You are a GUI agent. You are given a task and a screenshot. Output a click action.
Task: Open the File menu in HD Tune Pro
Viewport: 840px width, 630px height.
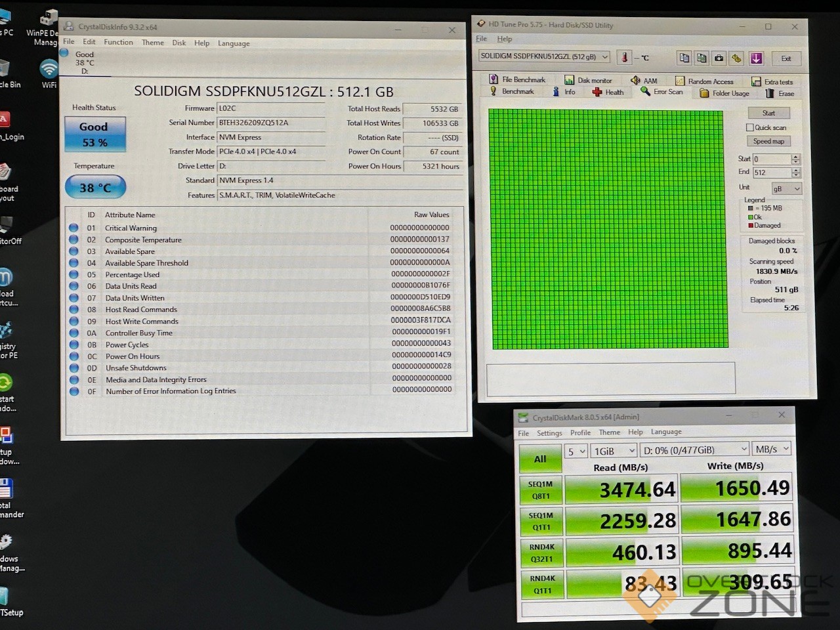(x=482, y=39)
